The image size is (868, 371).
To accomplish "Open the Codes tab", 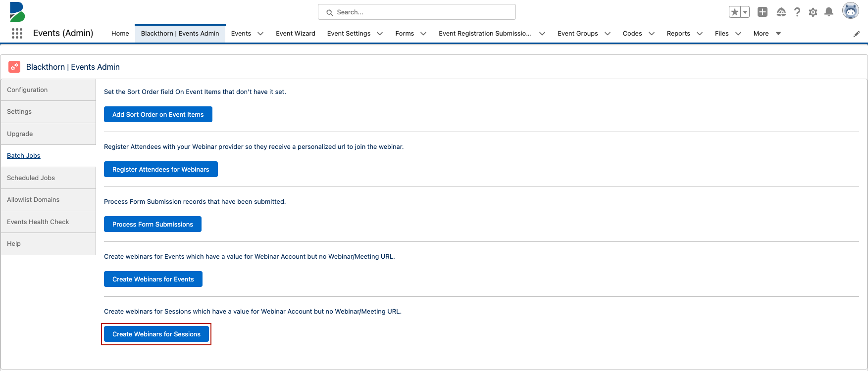I will (x=632, y=33).
